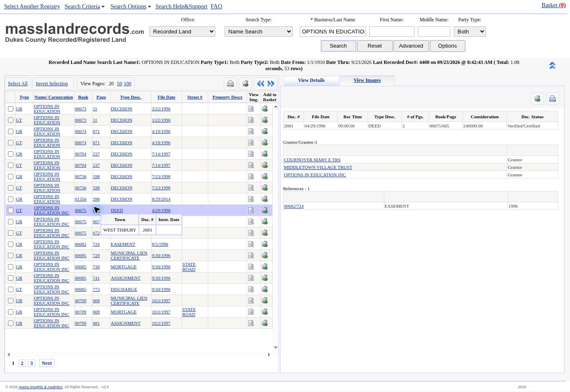Image resolution: width=570 pixels, height=392 pixels.
Task: Add document 2683 to basket in details panel
Action: click(537, 99)
